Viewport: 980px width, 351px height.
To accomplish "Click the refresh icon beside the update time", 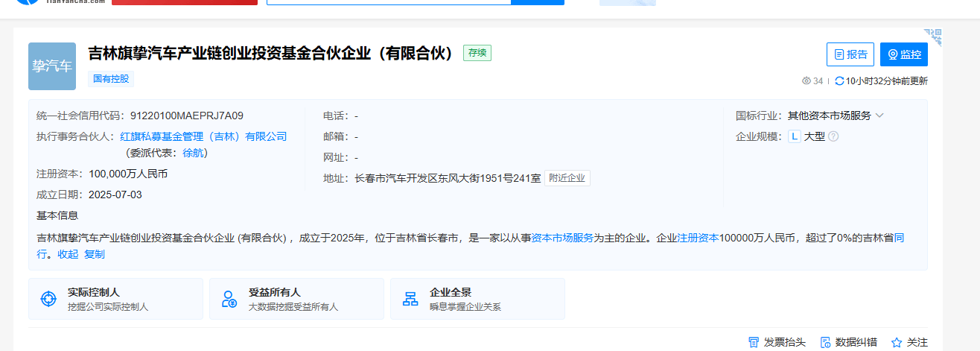I will click(839, 80).
